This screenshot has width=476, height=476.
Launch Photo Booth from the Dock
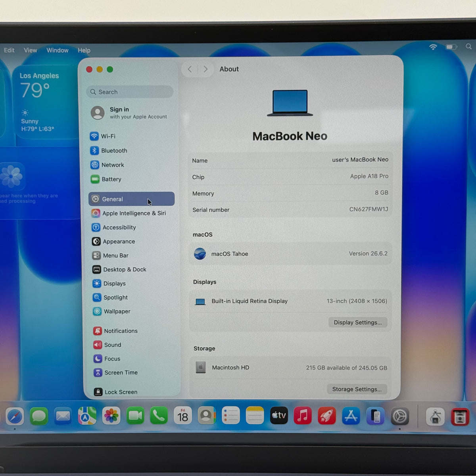460,417
